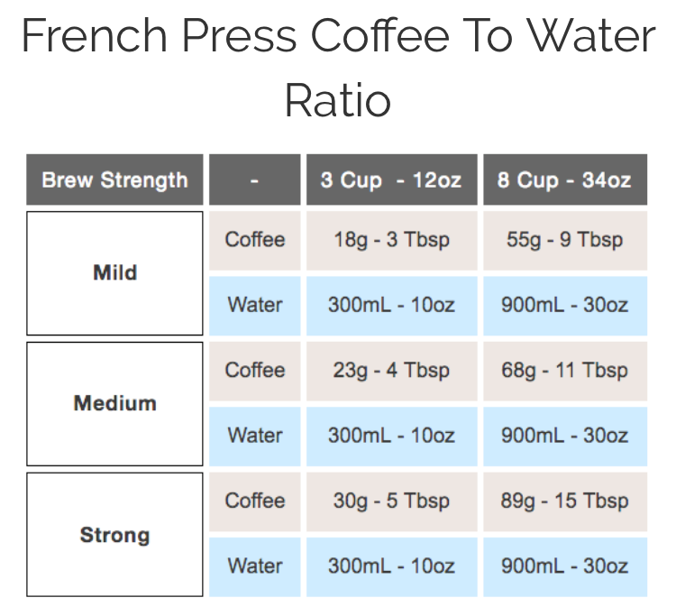Click the 30g - 5 Tbsp cell
Viewport: 676px width, 616px height.
pos(391,501)
